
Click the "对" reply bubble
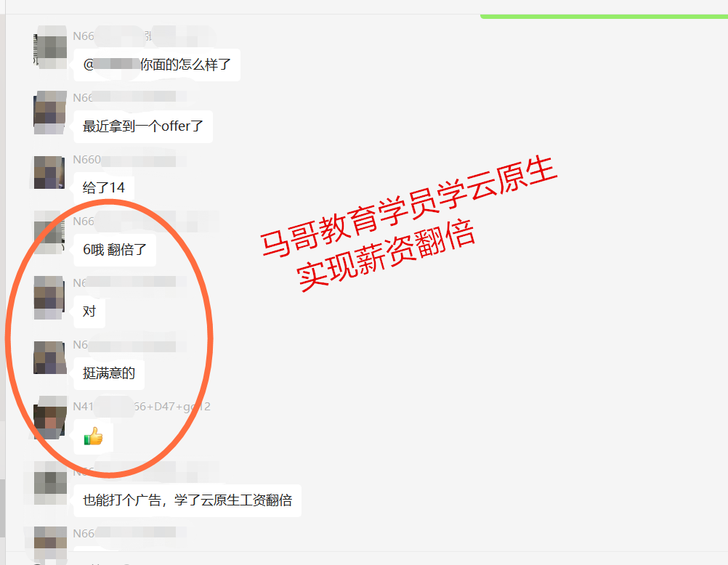coord(89,312)
